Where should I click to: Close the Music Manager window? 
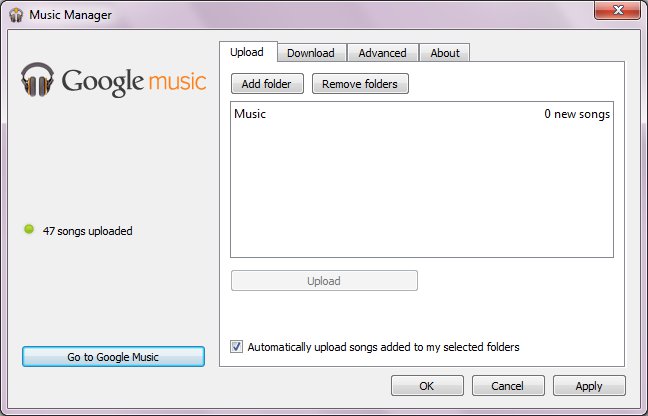click(617, 10)
